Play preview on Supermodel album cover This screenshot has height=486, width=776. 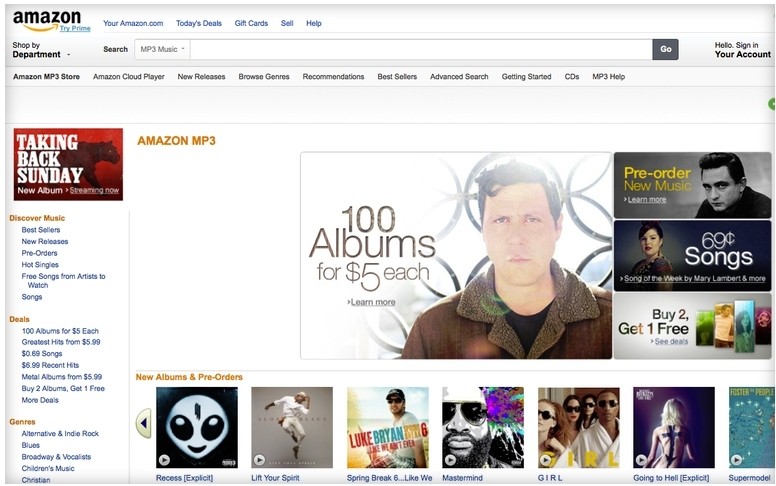[736, 460]
